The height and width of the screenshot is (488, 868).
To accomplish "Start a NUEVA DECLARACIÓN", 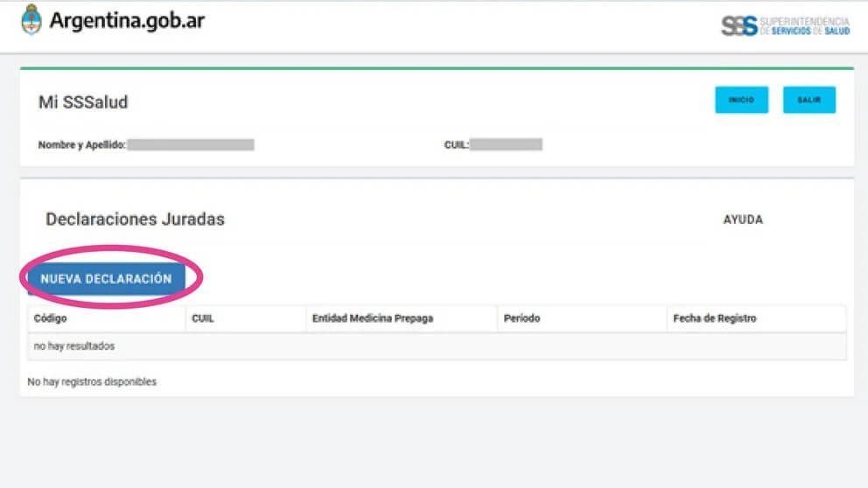I will (x=106, y=279).
